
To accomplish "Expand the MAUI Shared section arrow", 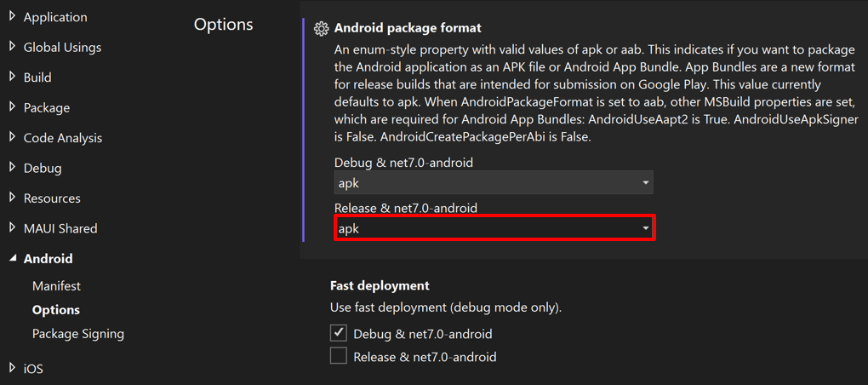I will [x=12, y=228].
